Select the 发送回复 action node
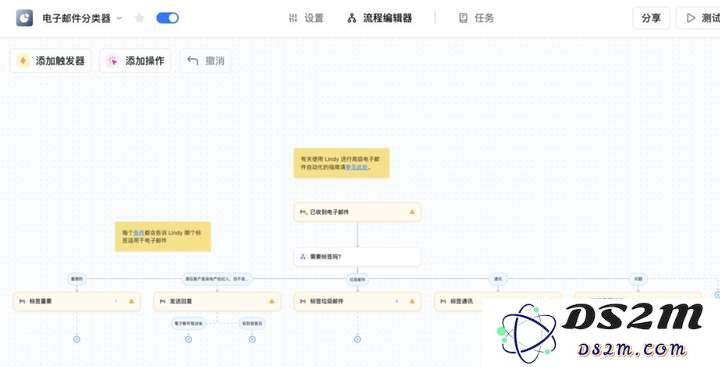 point(217,302)
